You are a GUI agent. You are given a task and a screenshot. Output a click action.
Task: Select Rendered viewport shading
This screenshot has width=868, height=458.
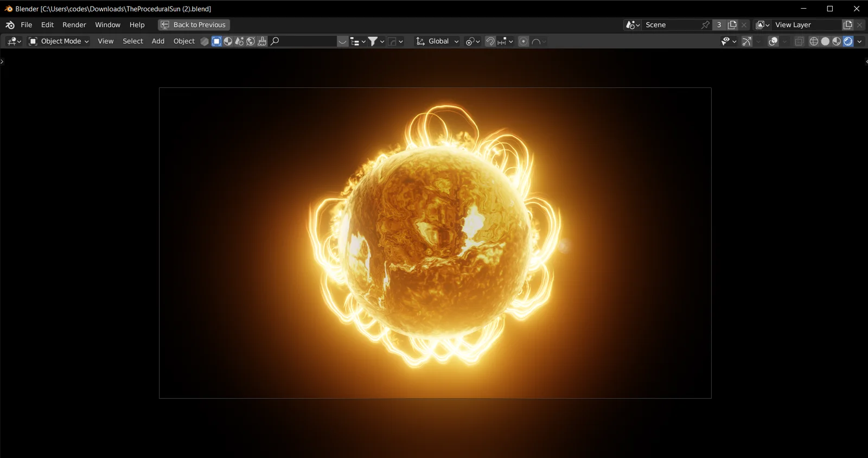848,41
